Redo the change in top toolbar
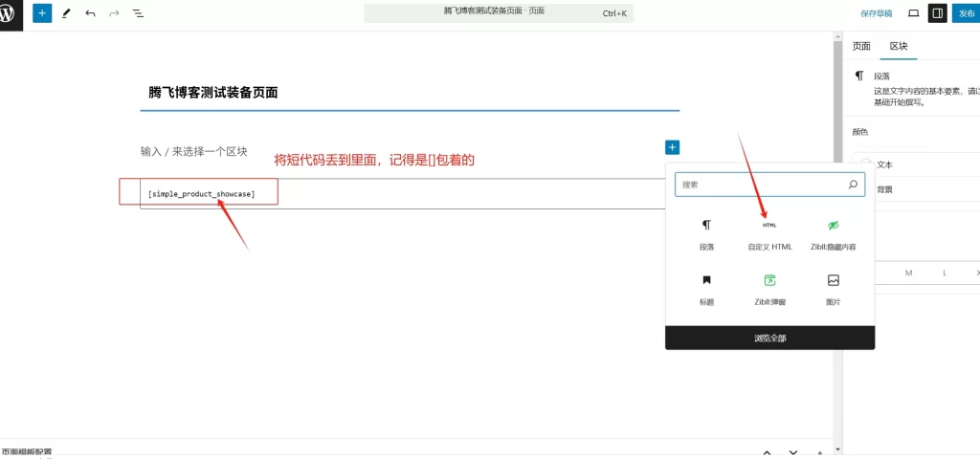The image size is (980, 459). [115, 13]
